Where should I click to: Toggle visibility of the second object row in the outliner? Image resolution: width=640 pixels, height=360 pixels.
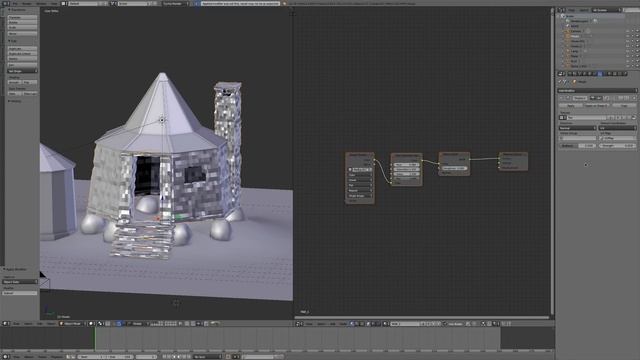click(627, 36)
